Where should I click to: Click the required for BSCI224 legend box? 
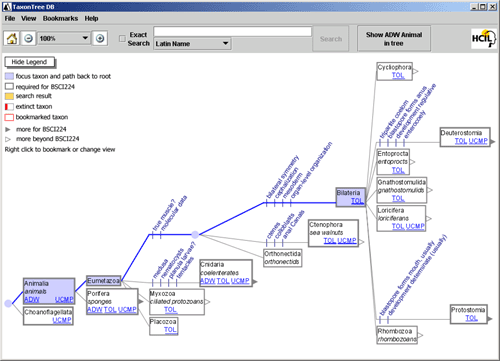pyautogui.click(x=9, y=87)
